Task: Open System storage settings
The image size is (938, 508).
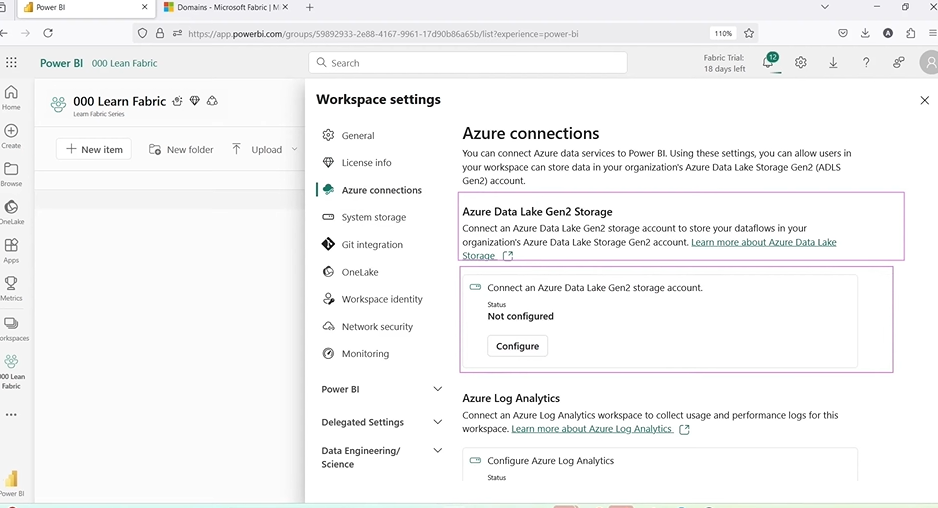Action: point(373,217)
